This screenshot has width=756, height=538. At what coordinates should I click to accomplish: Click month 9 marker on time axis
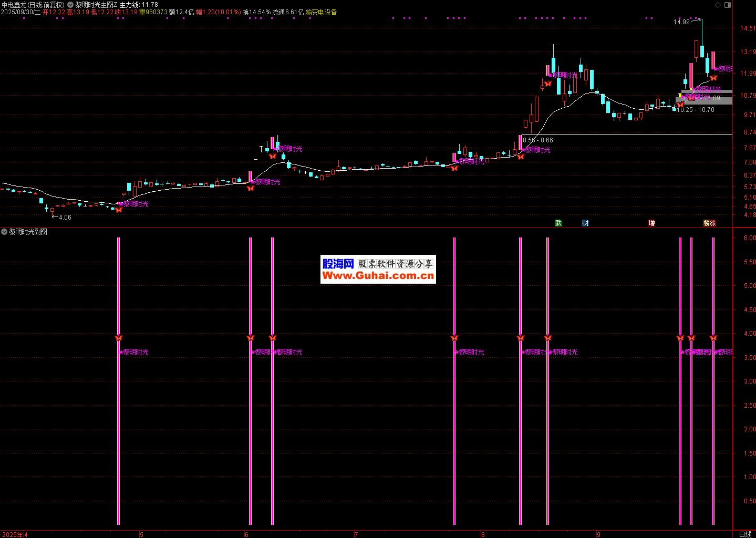598,534
